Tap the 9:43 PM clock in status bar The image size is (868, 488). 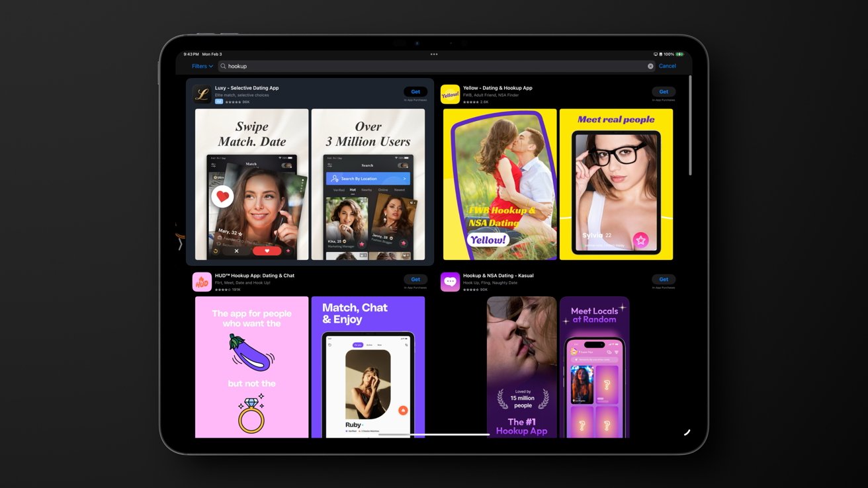click(191, 54)
